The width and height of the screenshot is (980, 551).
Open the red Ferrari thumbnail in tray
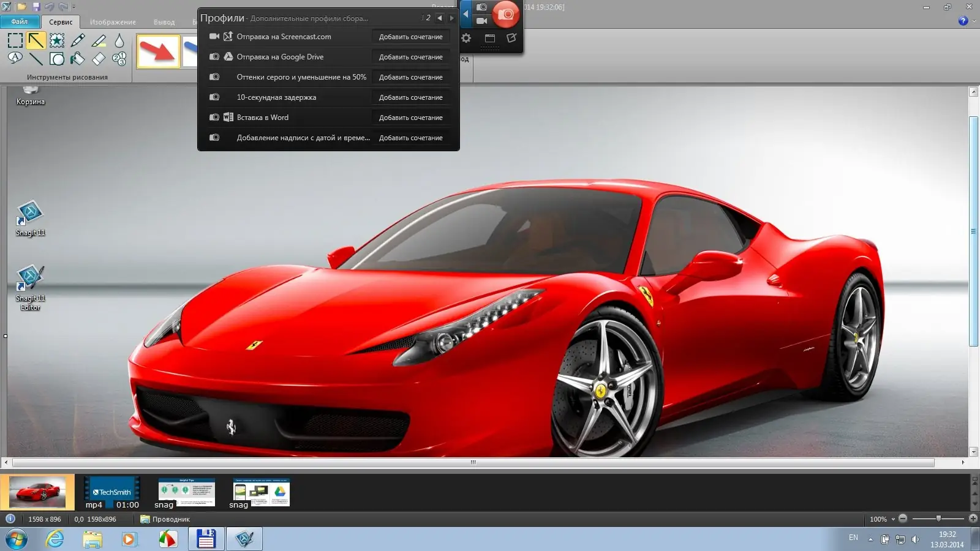point(37,492)
